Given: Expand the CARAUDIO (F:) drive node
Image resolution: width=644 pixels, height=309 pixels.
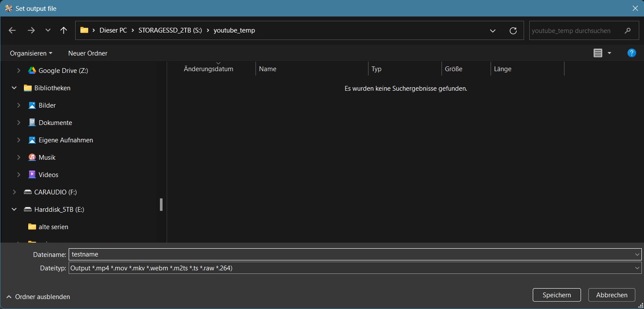Looking at the screenshot, I should [14, 192].
